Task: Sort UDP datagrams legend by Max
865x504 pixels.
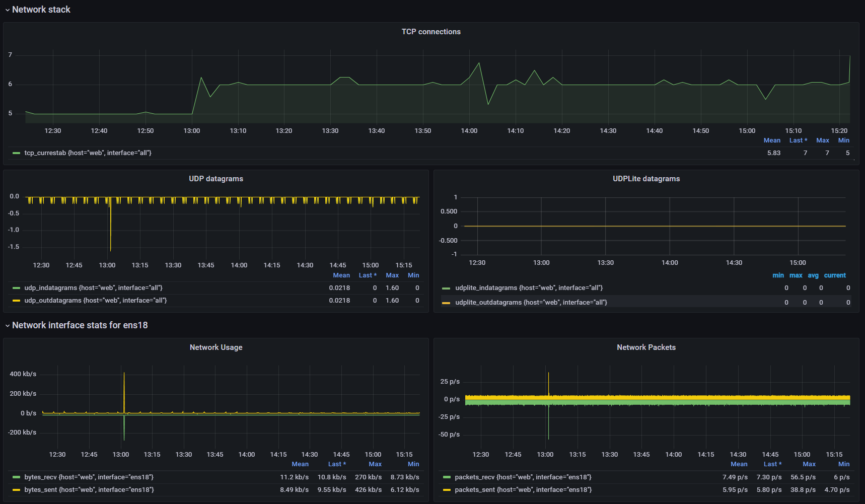Action: [x=392, y=275]
